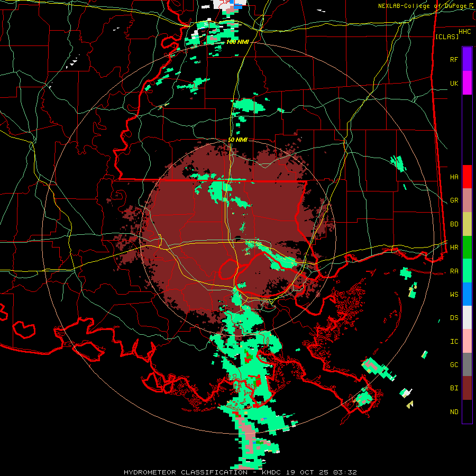Click the DS legend label
Viewport: 476px width, 476px height.
[454, 318]
